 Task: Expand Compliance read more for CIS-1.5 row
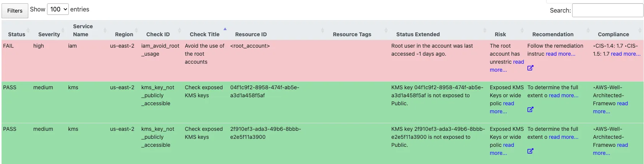(x=626, y=54)
